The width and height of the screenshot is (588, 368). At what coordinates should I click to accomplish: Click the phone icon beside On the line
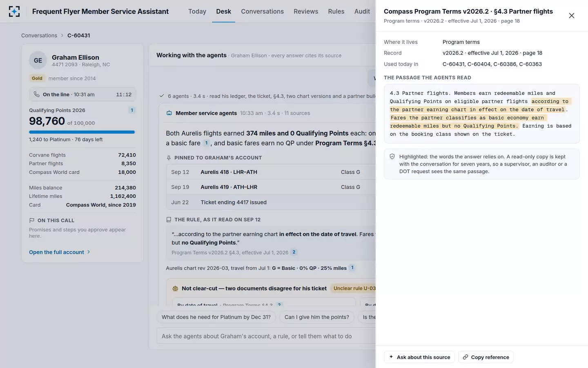(37, 94)
